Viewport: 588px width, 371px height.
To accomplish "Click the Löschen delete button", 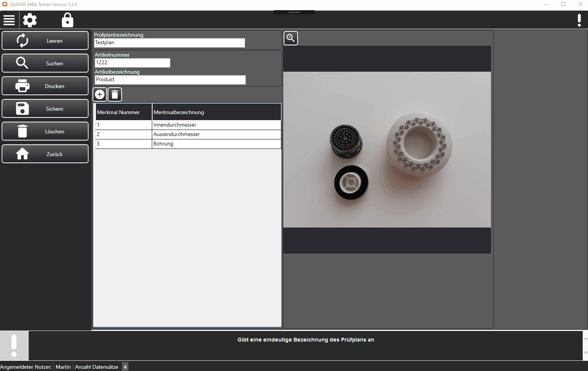I will pos(45,131).
